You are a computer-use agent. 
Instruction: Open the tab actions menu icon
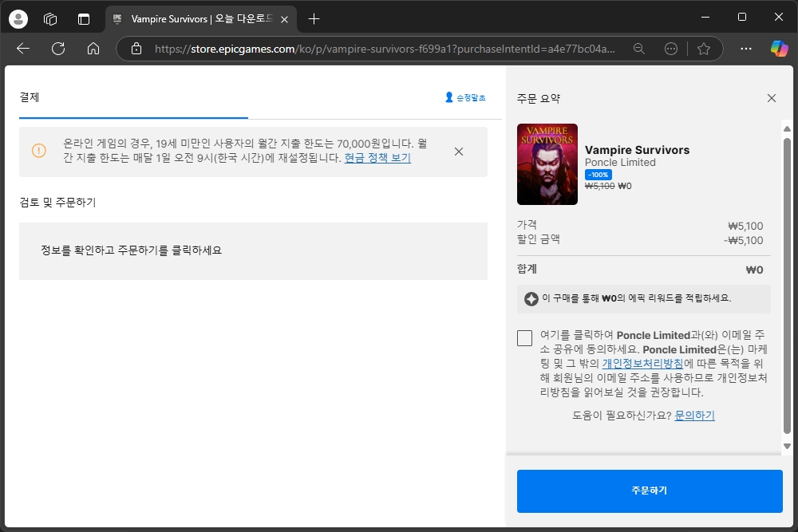coord(84,19)
